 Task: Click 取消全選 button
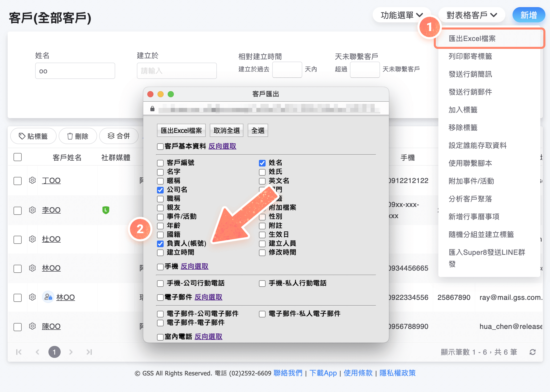coord(227,131)
